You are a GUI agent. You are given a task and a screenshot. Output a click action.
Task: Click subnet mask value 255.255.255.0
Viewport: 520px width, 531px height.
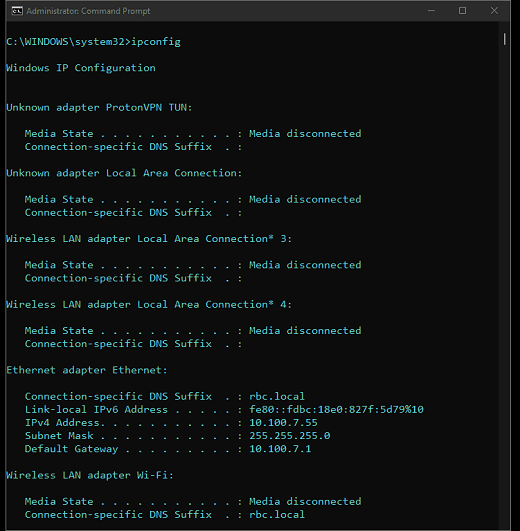pos(289,436)
